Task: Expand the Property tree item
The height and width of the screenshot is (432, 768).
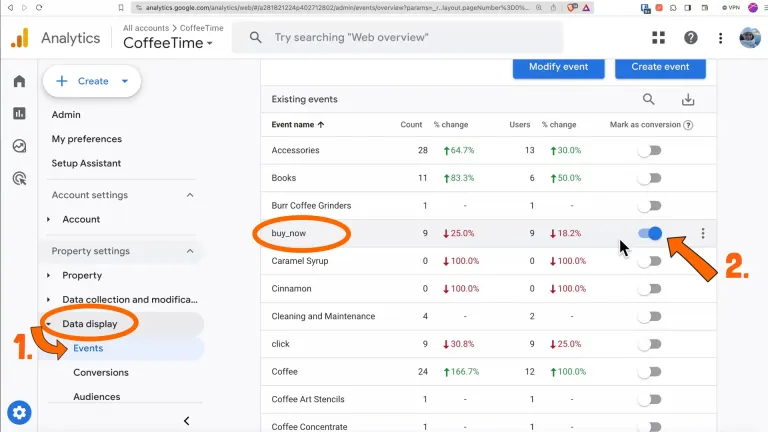Action: tap(48, 275)
